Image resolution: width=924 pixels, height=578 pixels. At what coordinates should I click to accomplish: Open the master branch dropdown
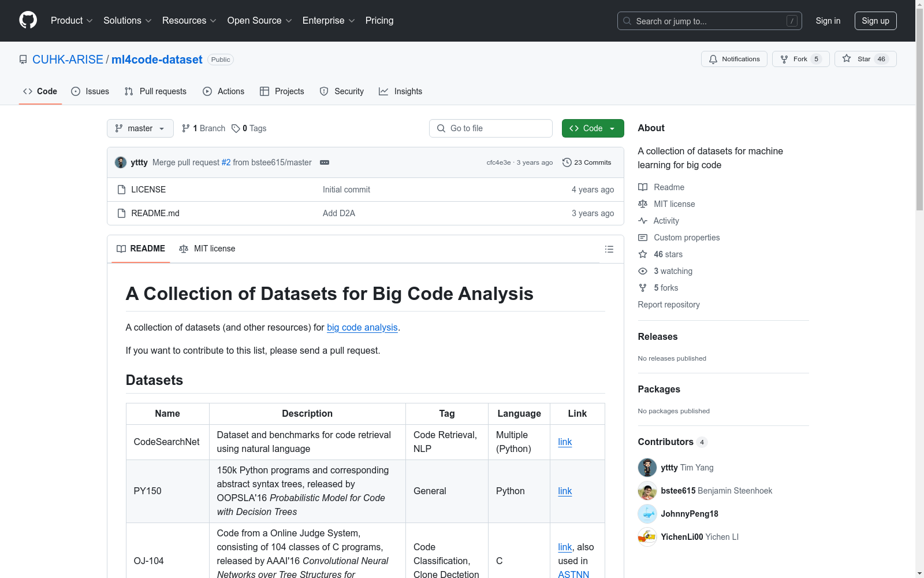(140, 128)
